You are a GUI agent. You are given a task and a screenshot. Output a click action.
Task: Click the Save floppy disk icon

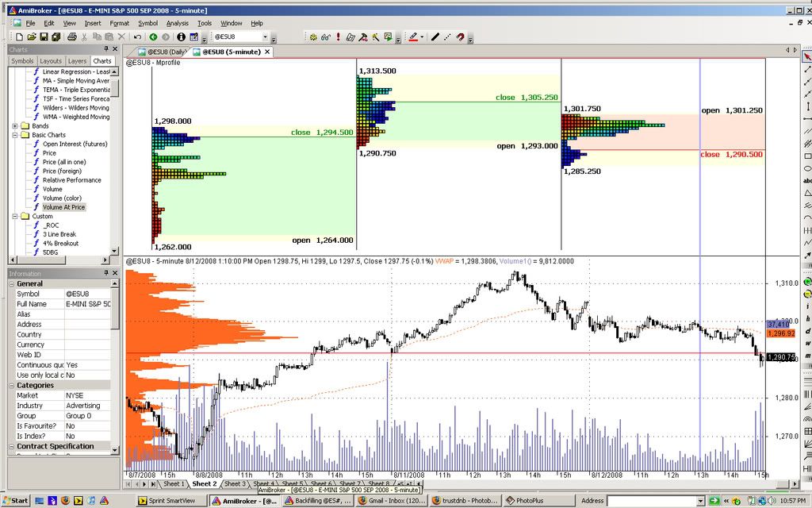[x=44, y=37]
